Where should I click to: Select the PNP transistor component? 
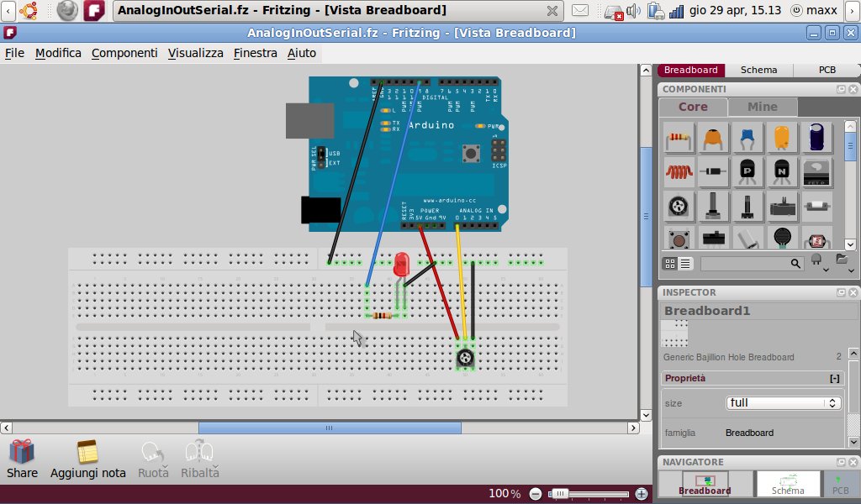tap(747, 172)
